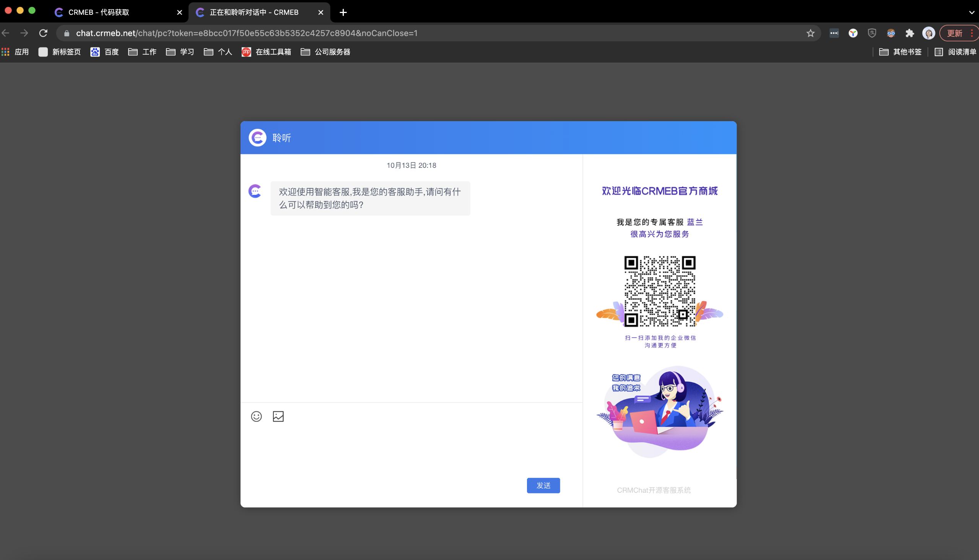Click the 欢迎光临CRMEB官方商城 heading
The height and width of the screenshot is (560, 979).
[x=660, y=191]
